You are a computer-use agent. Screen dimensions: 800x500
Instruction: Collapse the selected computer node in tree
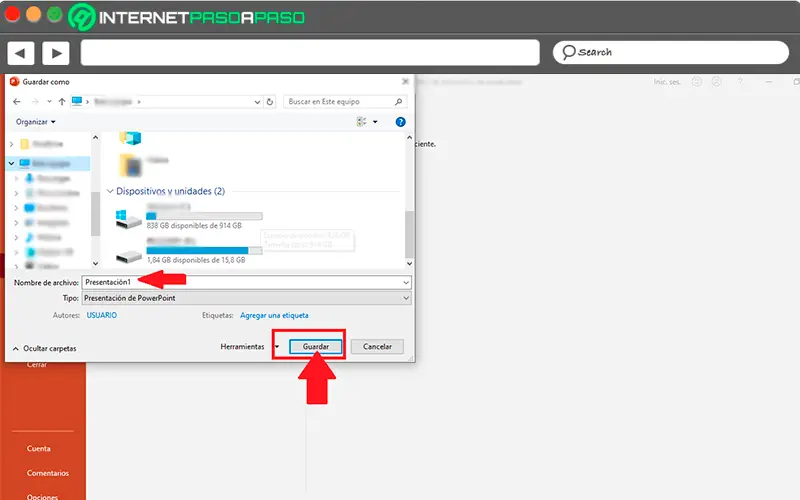pyautogui.click(x=11, y=163)
